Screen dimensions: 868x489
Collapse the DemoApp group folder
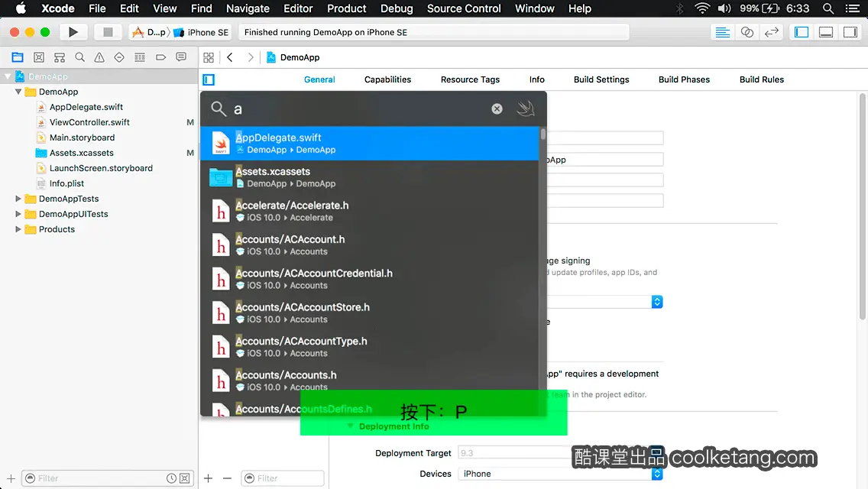pos(18,92)
